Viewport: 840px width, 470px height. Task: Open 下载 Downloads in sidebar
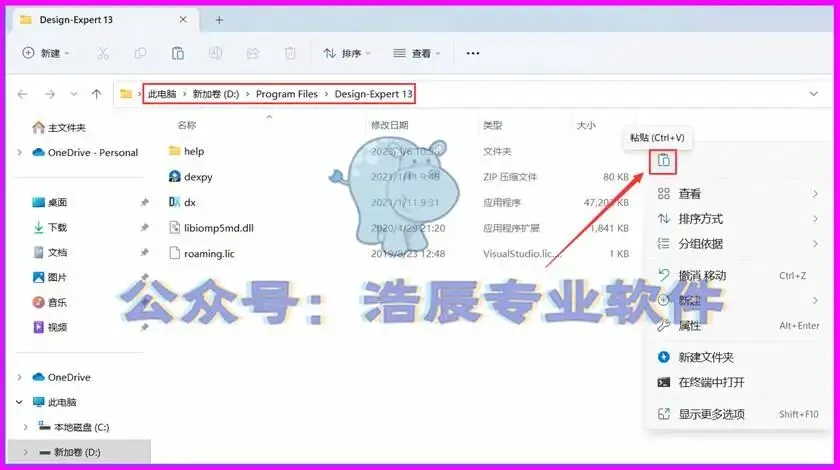(x=50, y=228)
